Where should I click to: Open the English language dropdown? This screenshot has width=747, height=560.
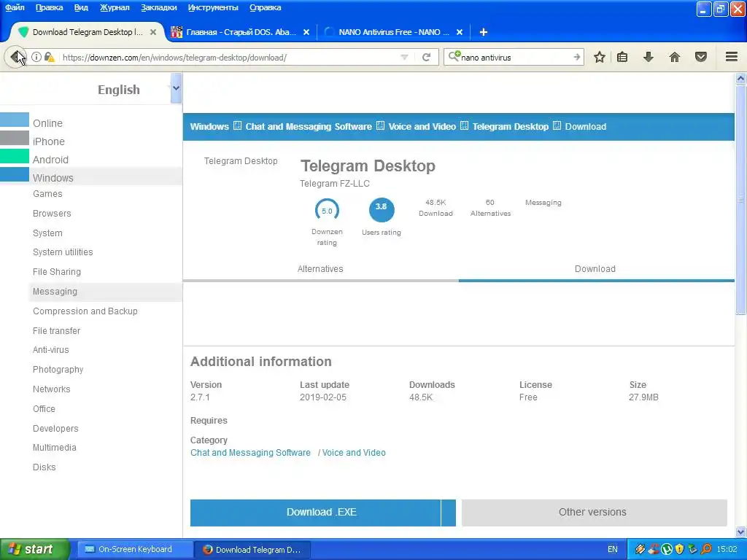(x=176, y=88)
